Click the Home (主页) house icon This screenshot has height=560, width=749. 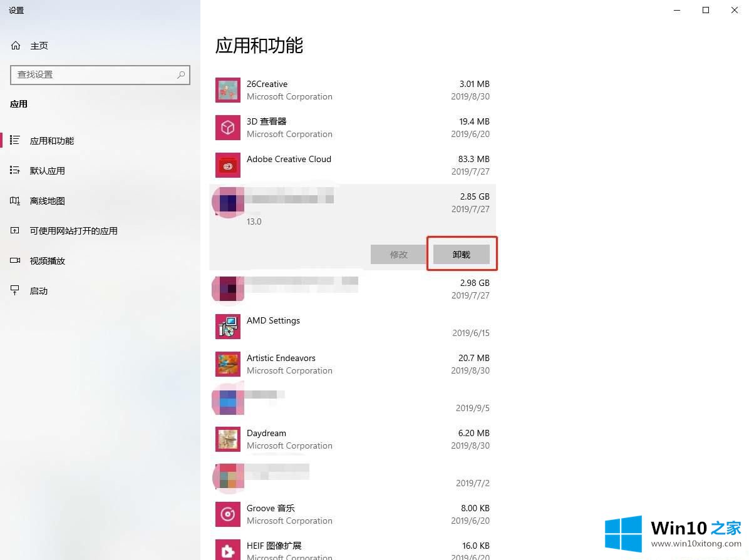pos(16,45)
